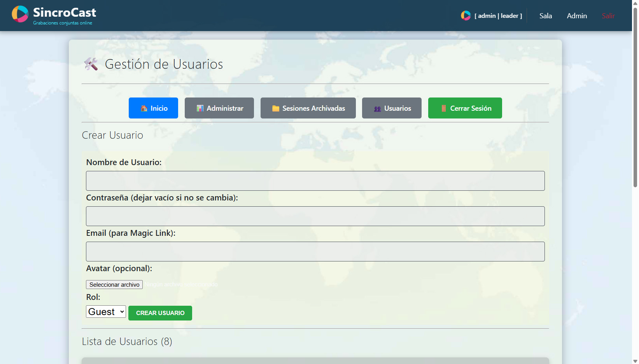This screenshot has height=364, width=639.
Task: Click the Email para Magic Link field
Action: tap(315, 251)
